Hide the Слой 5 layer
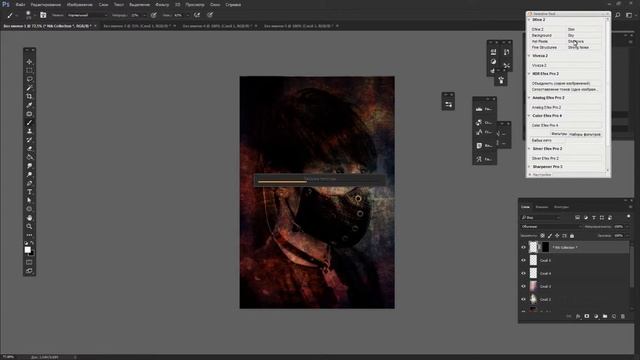640x360 pixels. (523, 260)
